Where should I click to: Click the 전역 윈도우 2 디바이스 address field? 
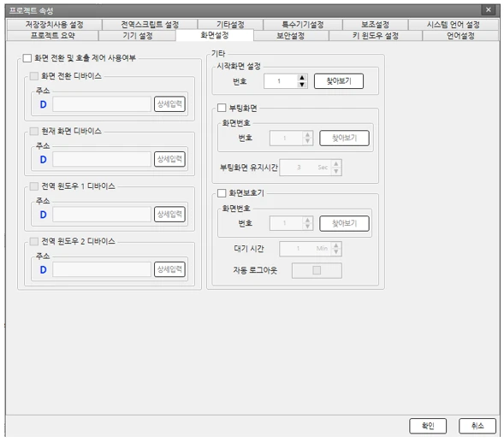(x=102, y=269)
